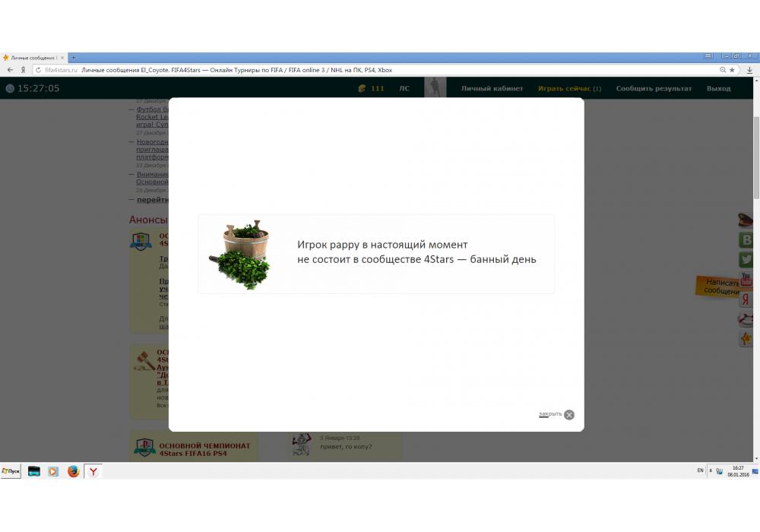Open Сообщить результат in the header

[654, 88]
